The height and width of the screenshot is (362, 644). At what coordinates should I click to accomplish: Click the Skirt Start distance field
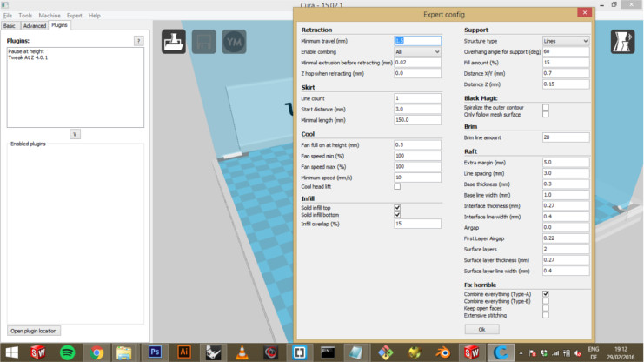(x=417, y=109)
